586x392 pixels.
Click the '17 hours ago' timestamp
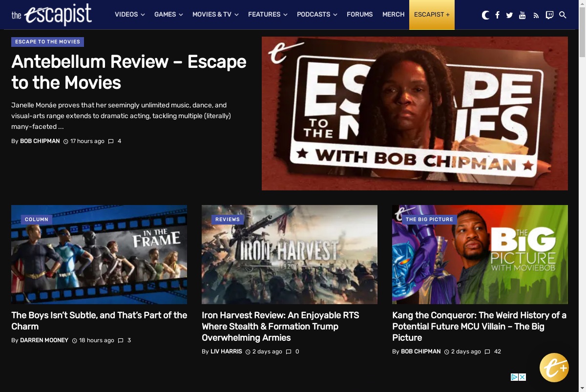click(x=87, y=141)
